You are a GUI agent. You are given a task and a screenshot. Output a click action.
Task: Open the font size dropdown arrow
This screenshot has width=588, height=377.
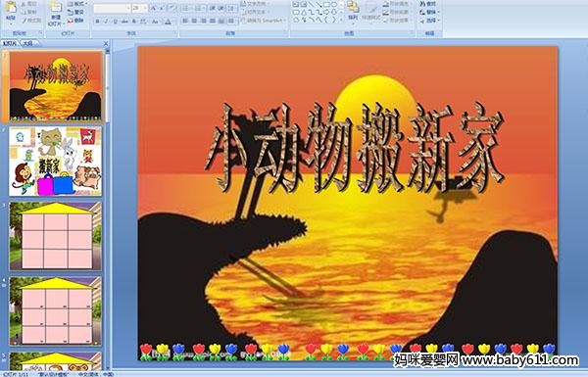(x=145, y=8)
